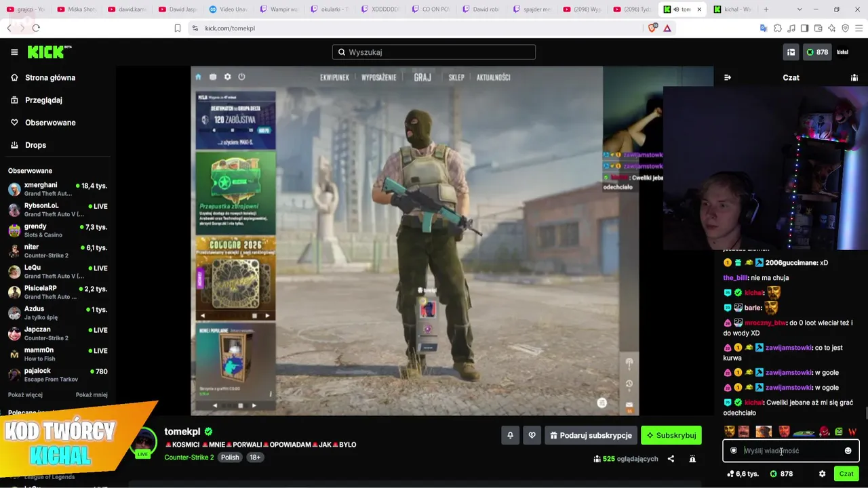Open the browser extensions puzzle icon

778,28
